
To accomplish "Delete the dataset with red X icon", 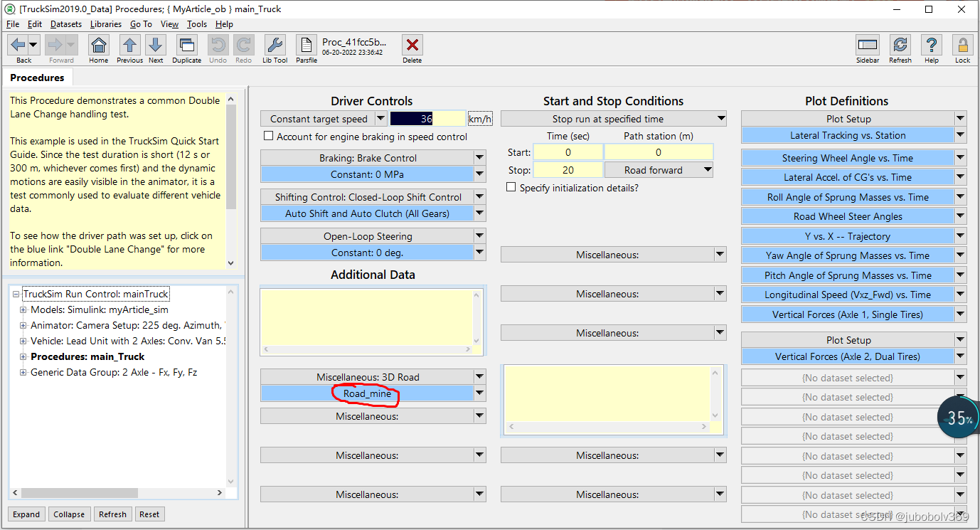I will tap(412, 45).
